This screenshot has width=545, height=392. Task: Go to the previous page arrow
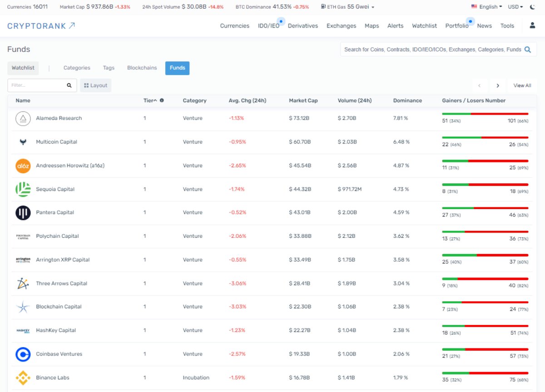coord(480,85)
